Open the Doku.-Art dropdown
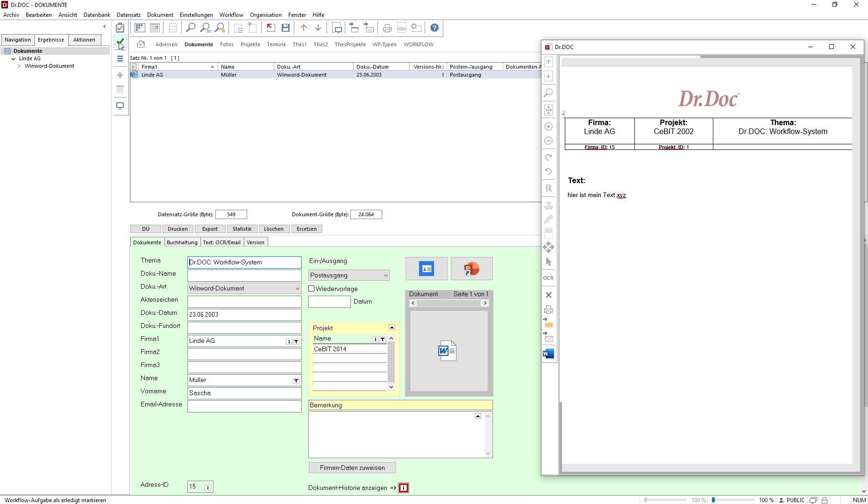Screen dimensions: 868x504 297,289
